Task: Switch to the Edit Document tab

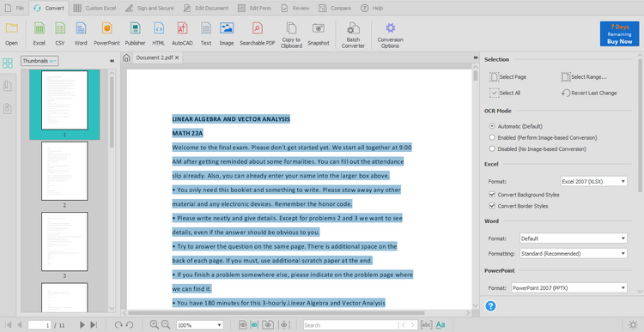Action: pyautogui.click(x=206, y=8)
